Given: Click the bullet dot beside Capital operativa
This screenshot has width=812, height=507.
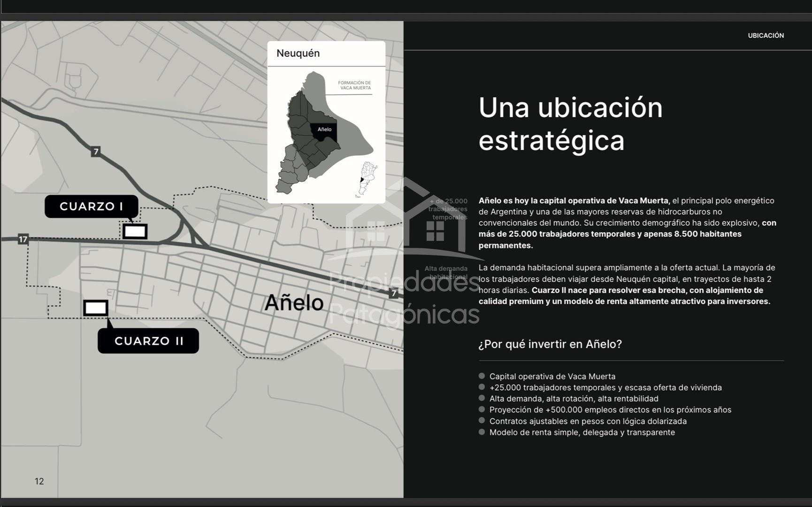Looking at the screenshot, I should pos(482,376).
